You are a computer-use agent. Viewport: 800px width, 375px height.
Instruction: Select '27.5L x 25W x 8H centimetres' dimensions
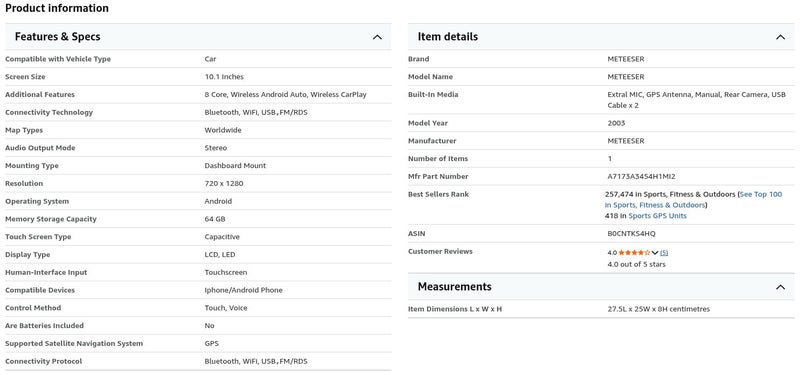[x=658, y=310]
